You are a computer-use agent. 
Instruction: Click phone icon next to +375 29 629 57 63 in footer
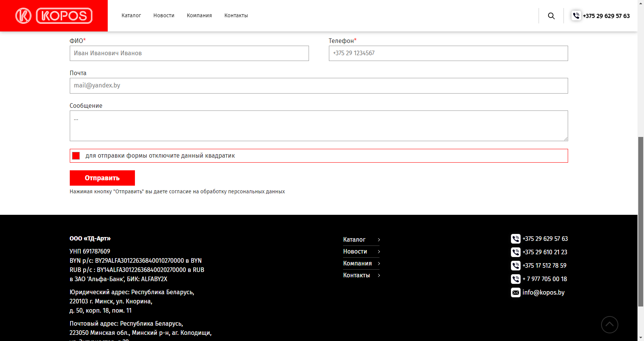click(x=516, y=239)
